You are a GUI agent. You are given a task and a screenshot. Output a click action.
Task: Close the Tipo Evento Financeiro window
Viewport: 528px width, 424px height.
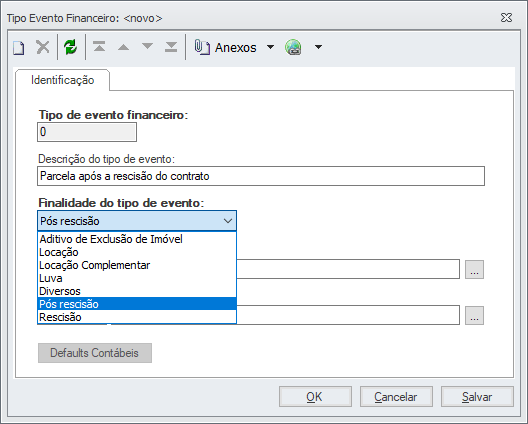506,18
